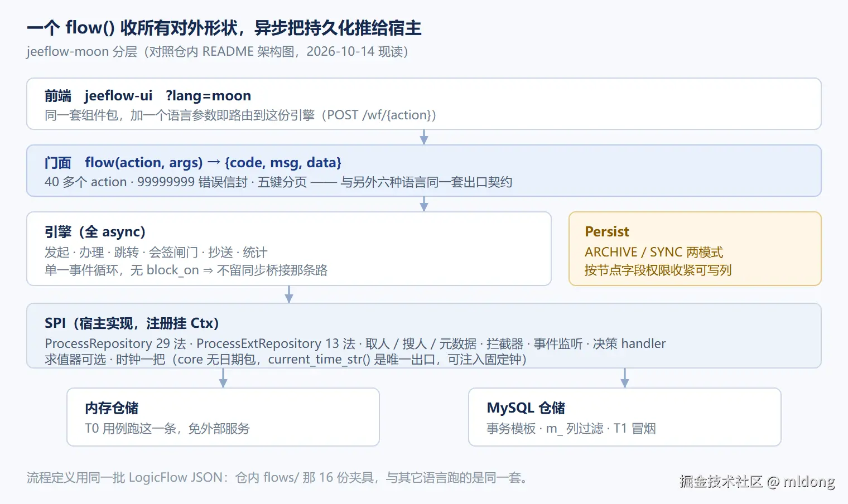The image size is (848, 504).
Task: Click the line starting "40 多个 action"
Action: [278, 182]
